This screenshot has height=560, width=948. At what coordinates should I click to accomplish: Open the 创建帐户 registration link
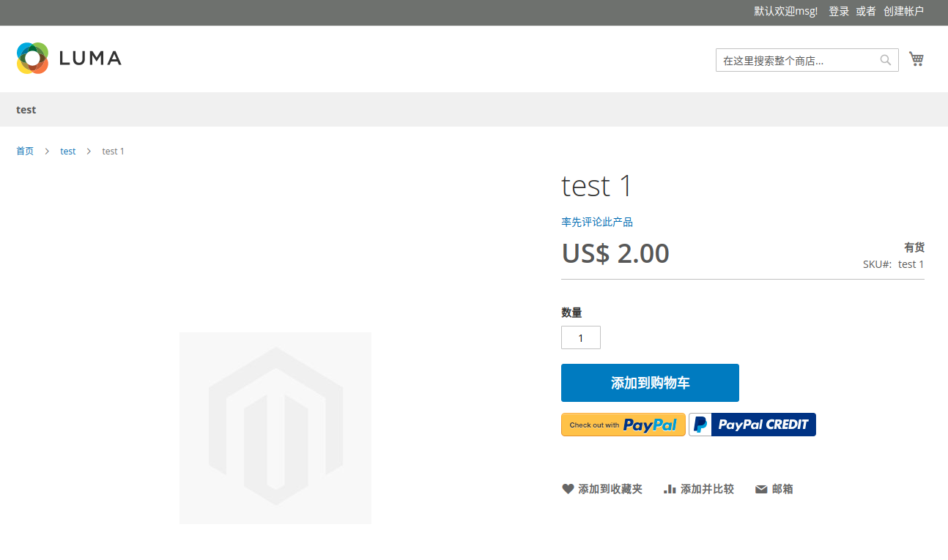pos(904,11)
